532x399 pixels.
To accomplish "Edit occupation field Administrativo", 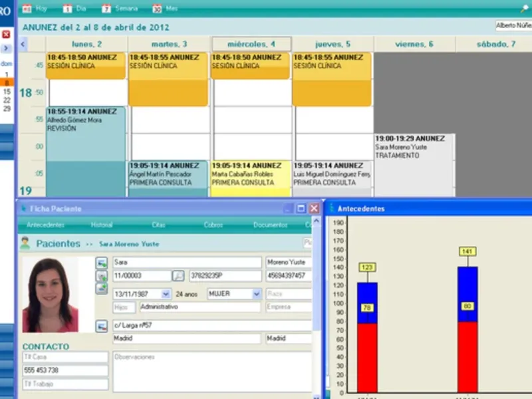I will 200,307.
